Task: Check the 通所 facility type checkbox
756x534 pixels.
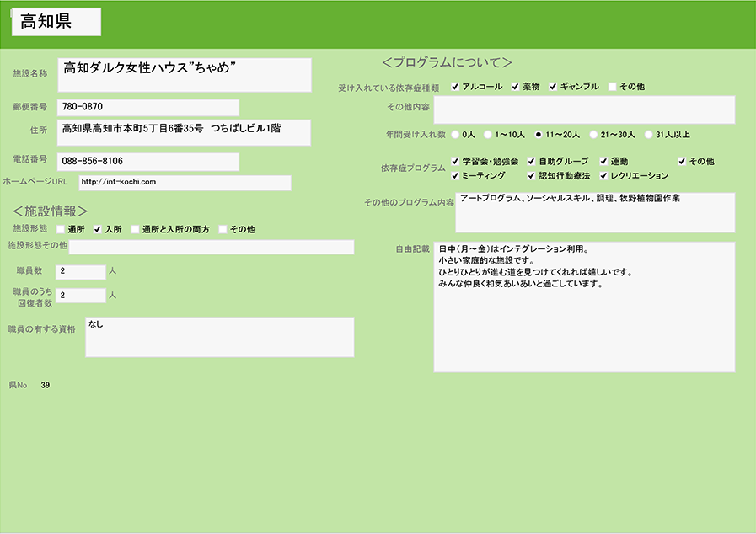Action: click(x=60, y=229)
